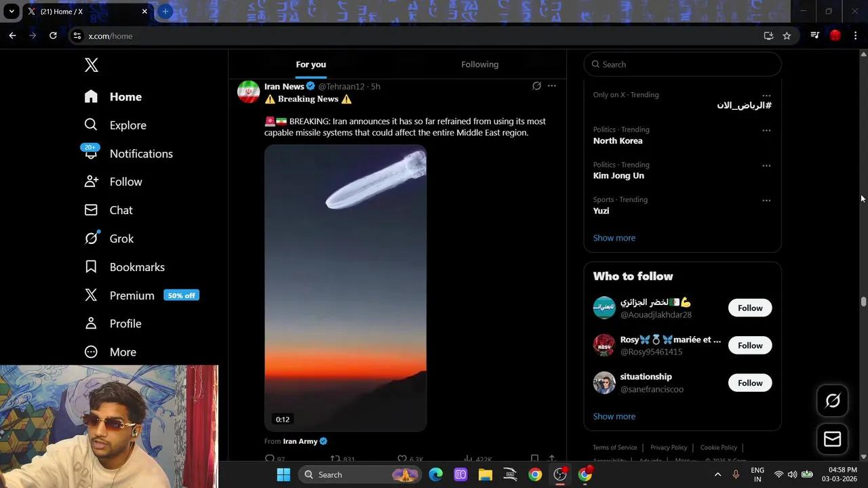Open a new browser tab
The height and width of the screenshot is (488, 868).
[165, 12]
